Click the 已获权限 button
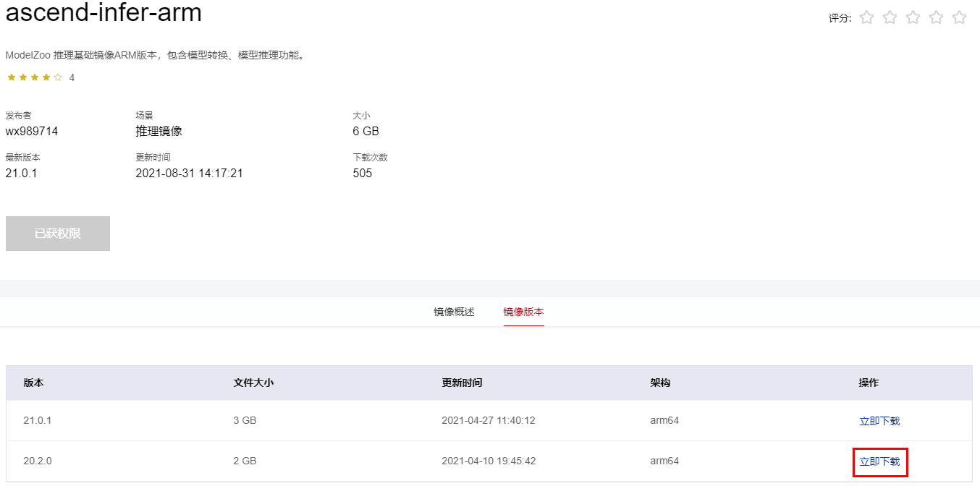The image size is (980, 486). point(58,234)
